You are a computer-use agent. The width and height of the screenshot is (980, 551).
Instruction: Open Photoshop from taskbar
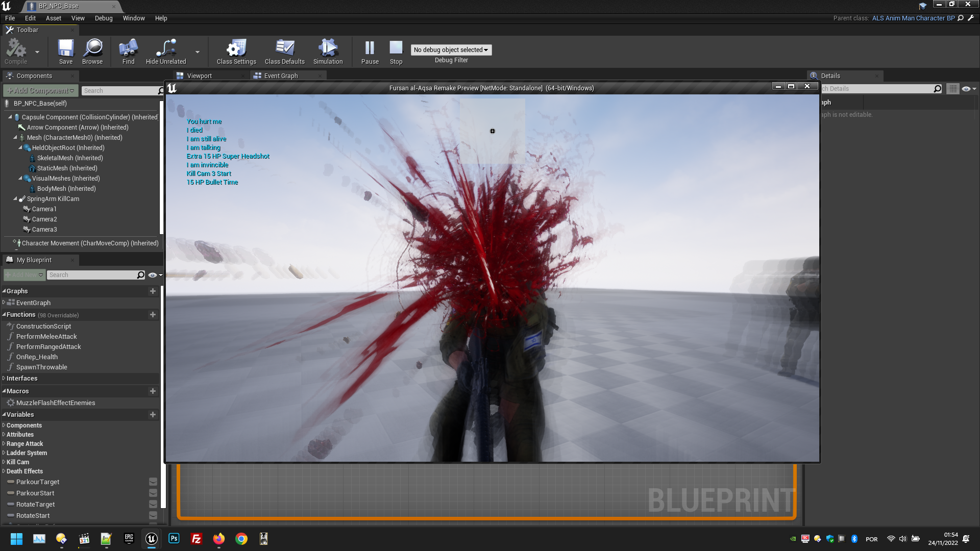[174, 539]
